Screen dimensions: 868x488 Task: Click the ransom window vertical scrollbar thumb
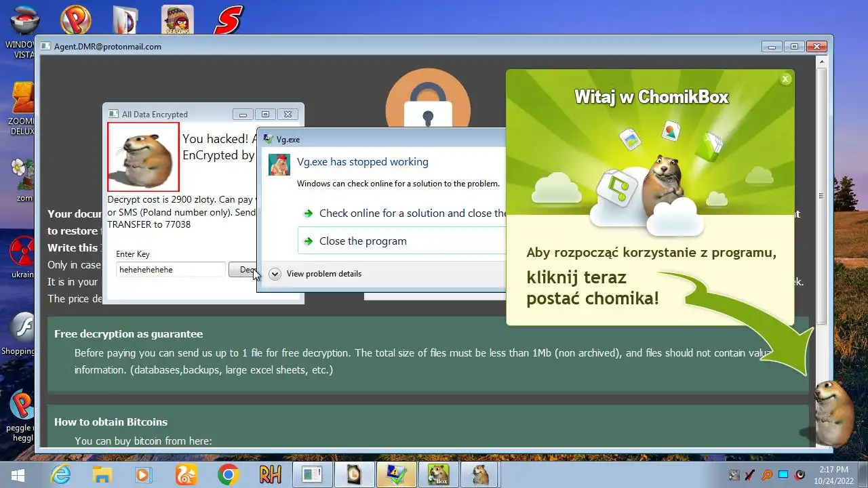821,196
